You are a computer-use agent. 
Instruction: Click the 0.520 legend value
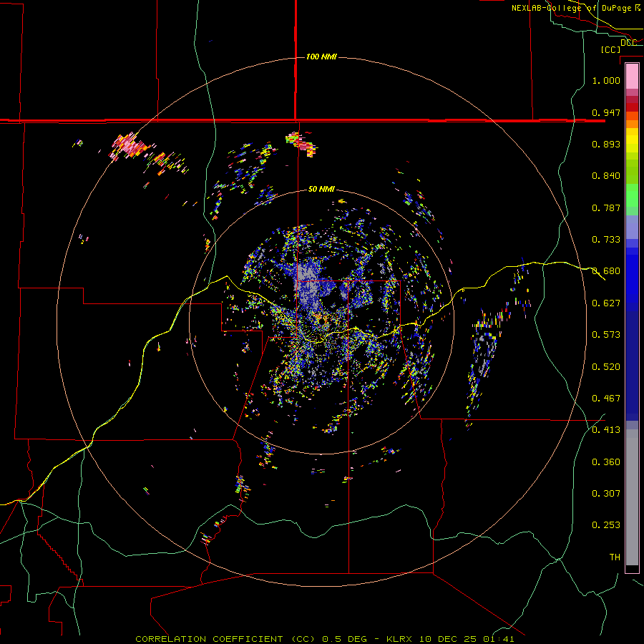(x=606, y=367)
